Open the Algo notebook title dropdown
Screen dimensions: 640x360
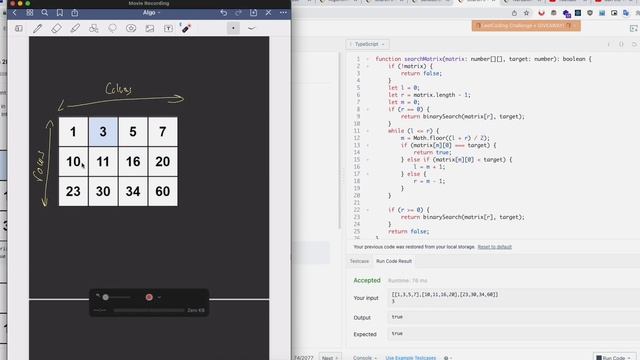[x=151, y=13]
